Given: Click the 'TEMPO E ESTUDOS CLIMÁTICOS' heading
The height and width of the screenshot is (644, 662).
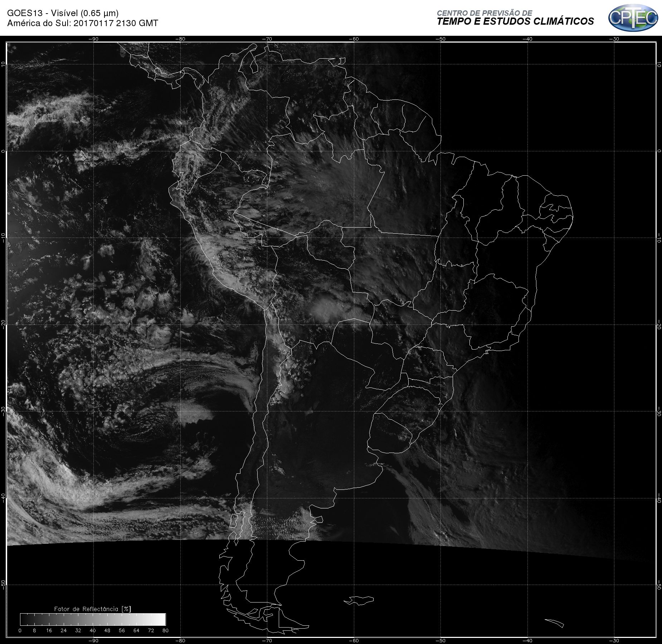Looking at the screenshot, I should pyautogui.click(x=515, y=21).
